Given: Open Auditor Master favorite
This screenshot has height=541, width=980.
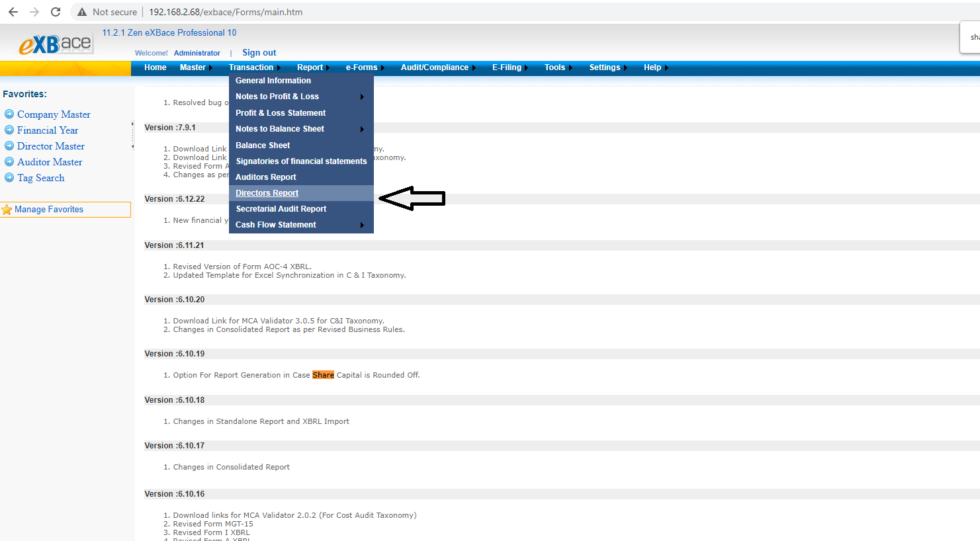Looking at the screenshot, I should point(50,162).
